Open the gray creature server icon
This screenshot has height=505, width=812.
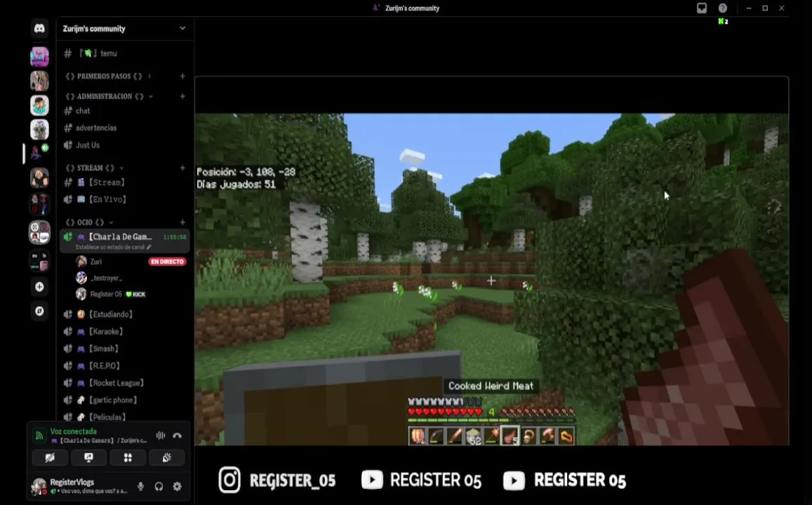39,129
